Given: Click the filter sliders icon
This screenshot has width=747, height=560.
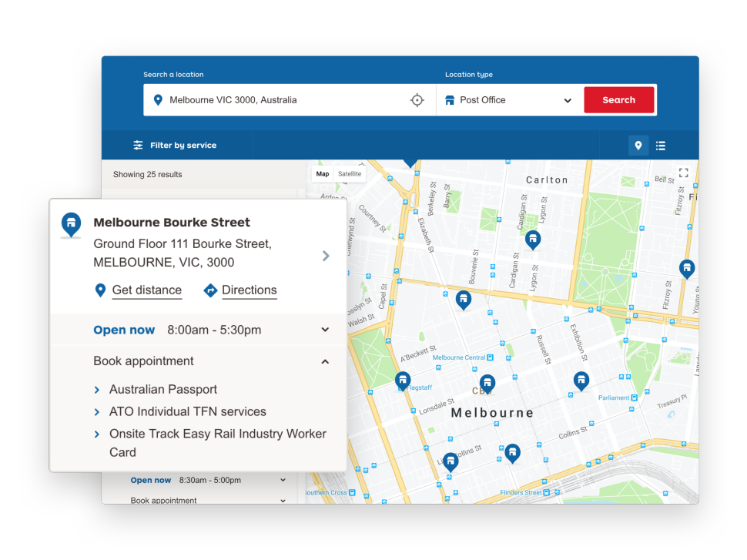Looking at the screenshot, I should [138, 146].
